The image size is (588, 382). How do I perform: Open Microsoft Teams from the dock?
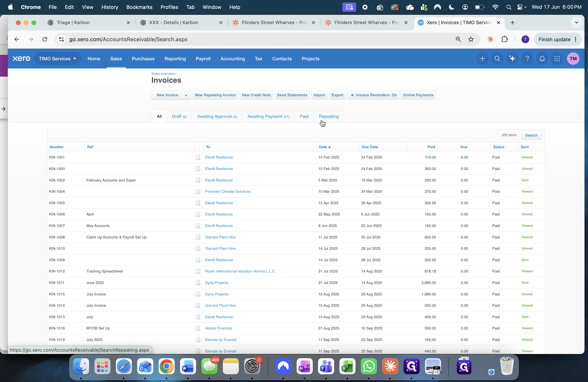click(x=326, y=366)
